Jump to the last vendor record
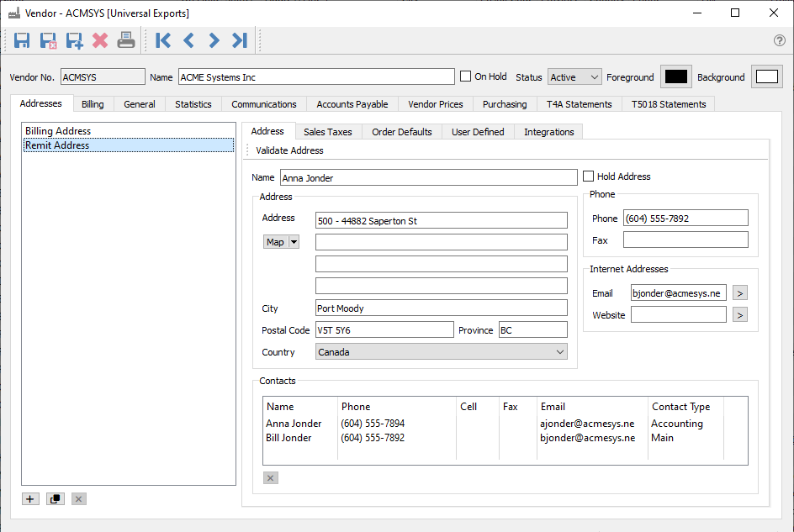 240,40
